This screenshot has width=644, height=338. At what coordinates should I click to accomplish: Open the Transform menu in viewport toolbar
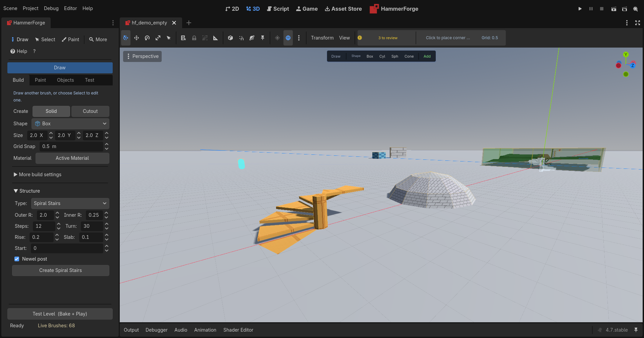(322, 38)
